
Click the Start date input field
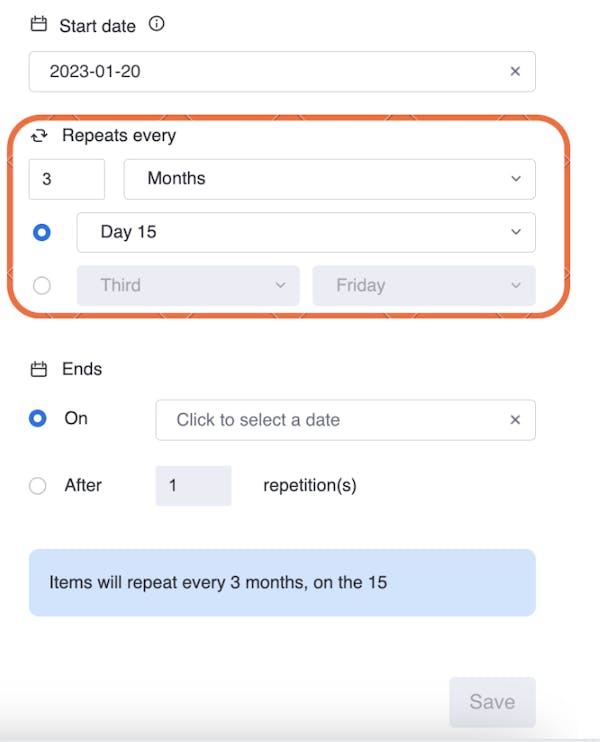pyautogui.click(x=270, y=72)
